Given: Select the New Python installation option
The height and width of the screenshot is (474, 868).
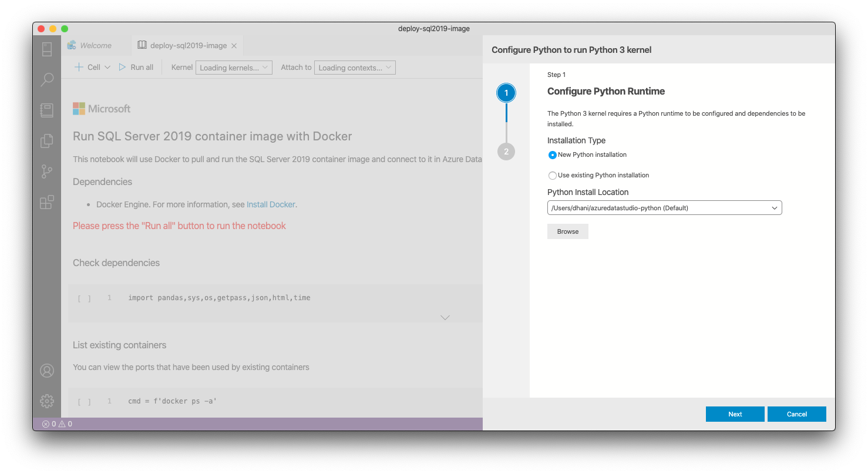Looking at the screenshot, I should pos(553,155).
